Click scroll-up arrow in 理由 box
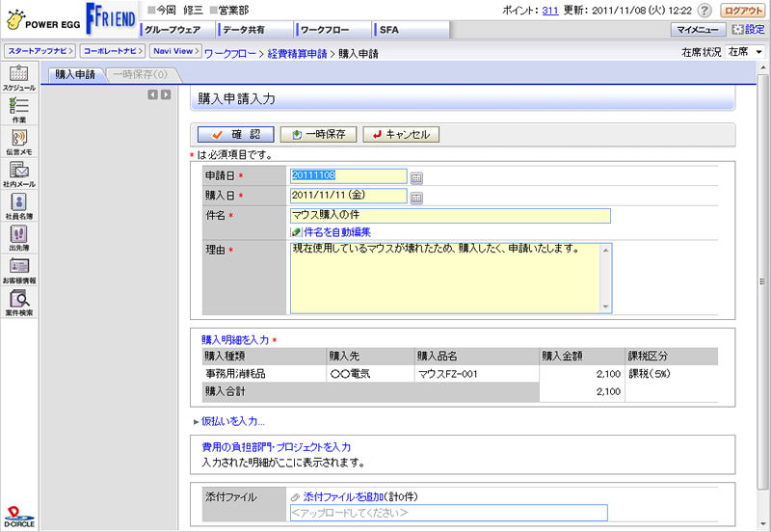771x532 pixels. coord(606,250)
